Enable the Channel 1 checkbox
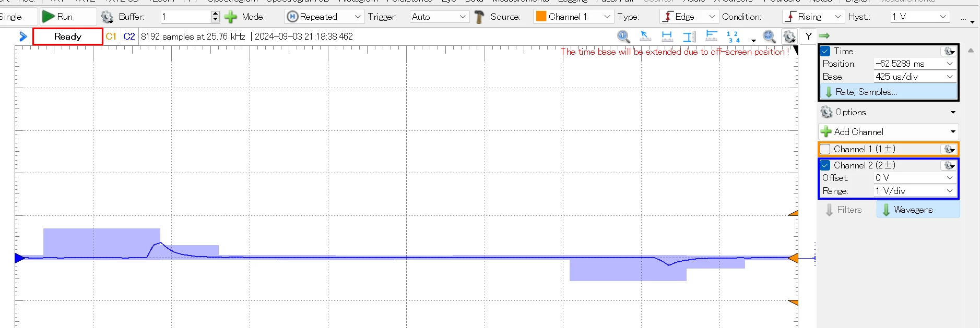Image resolution: width=980 pixels, height=328 pixels. [825, 149]
